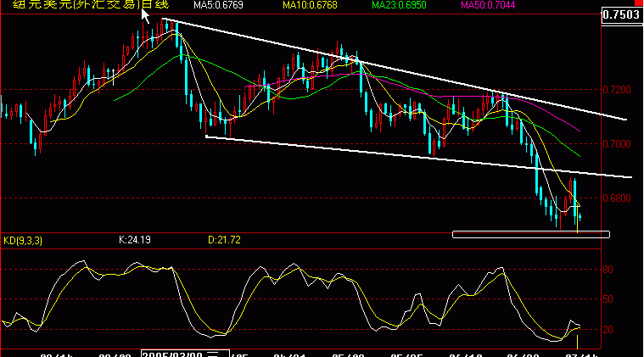Click the 0.7200 price axis label
Screen dimensions: 644x357
(x=617, y=89)
